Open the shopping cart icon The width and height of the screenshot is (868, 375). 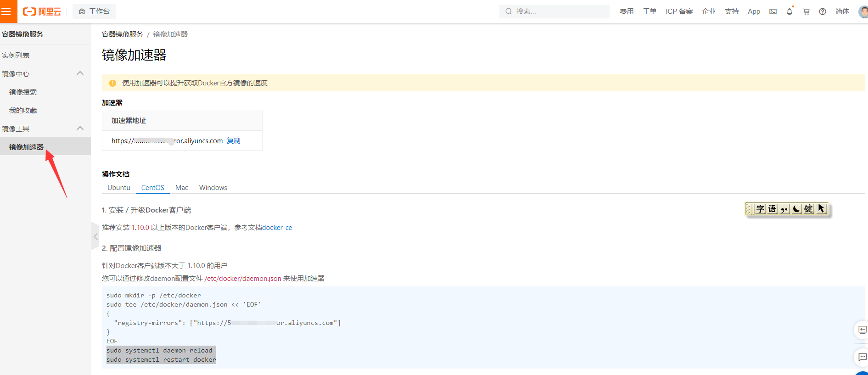pos(806,11)
